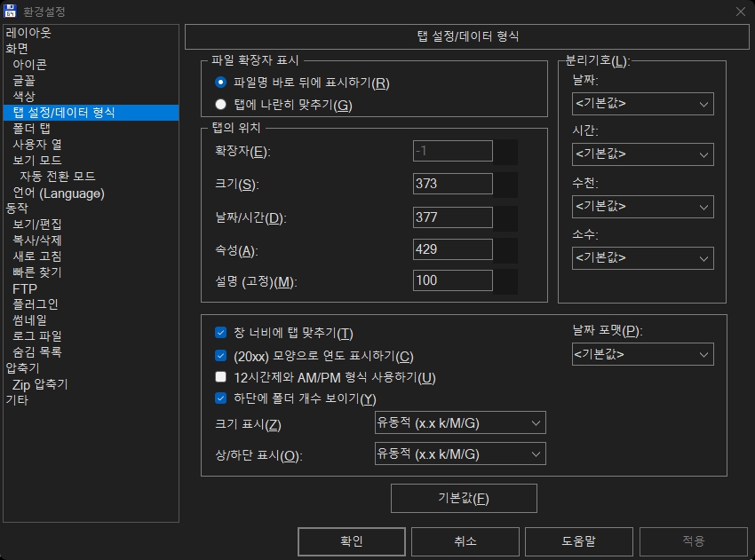
Task: Open 빠른 찾기 settings page
Action: [x=37, y=272]
